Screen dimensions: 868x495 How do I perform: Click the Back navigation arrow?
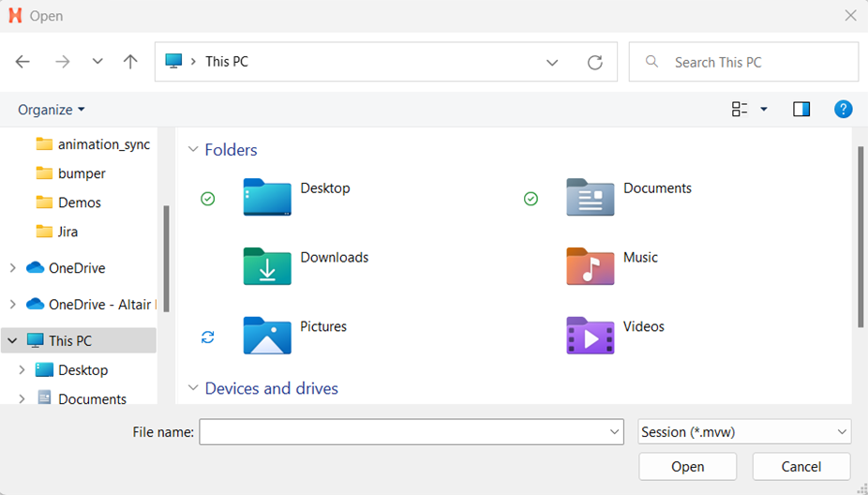[x=22, y=62]
